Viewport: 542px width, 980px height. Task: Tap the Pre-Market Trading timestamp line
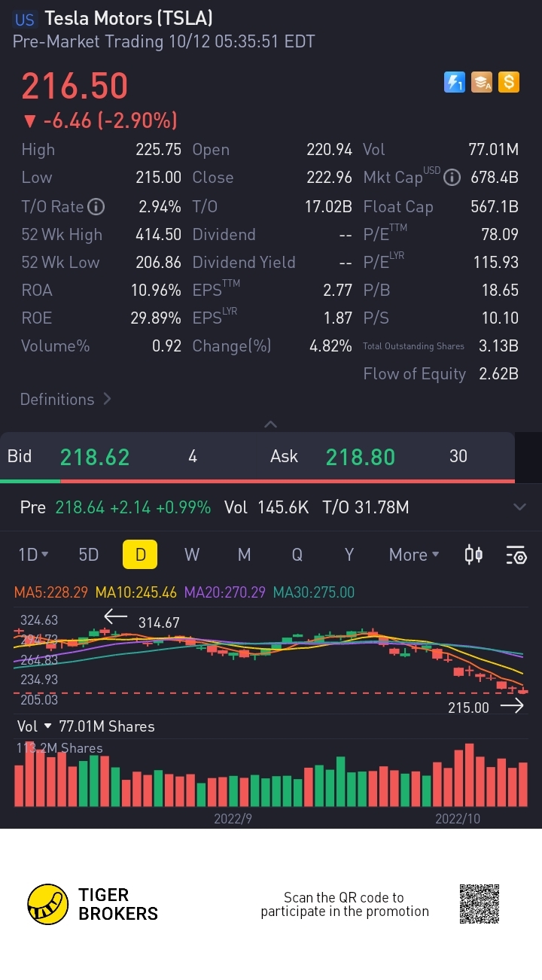163,41
